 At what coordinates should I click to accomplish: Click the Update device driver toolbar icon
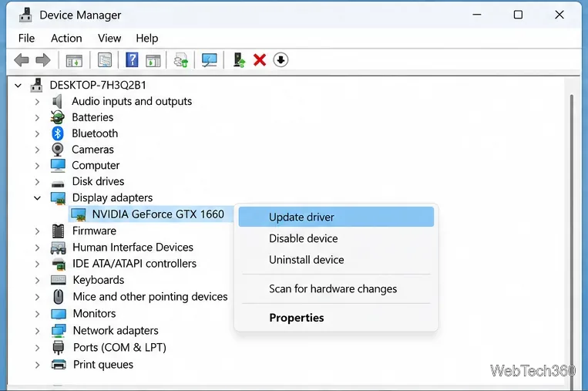click(x=181, y=60)
